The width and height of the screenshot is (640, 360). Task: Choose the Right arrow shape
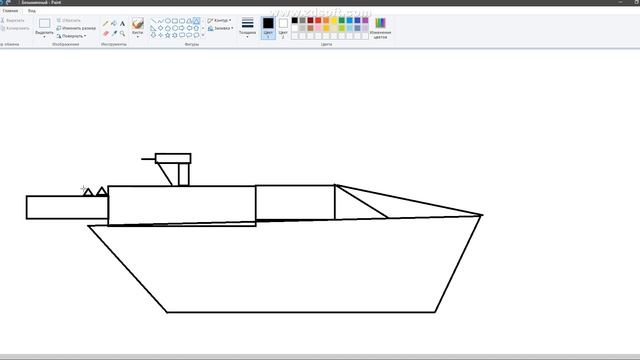pyautogui.click(x=182, y=28)
